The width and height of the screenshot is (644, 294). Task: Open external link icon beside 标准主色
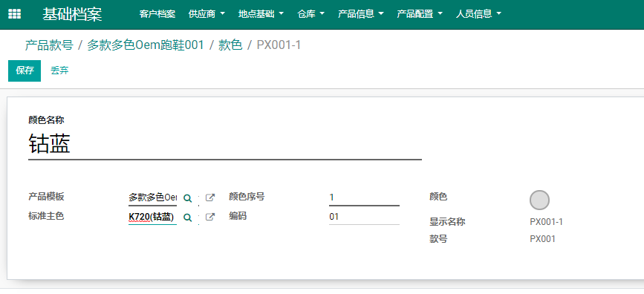(x=210, y=217)
